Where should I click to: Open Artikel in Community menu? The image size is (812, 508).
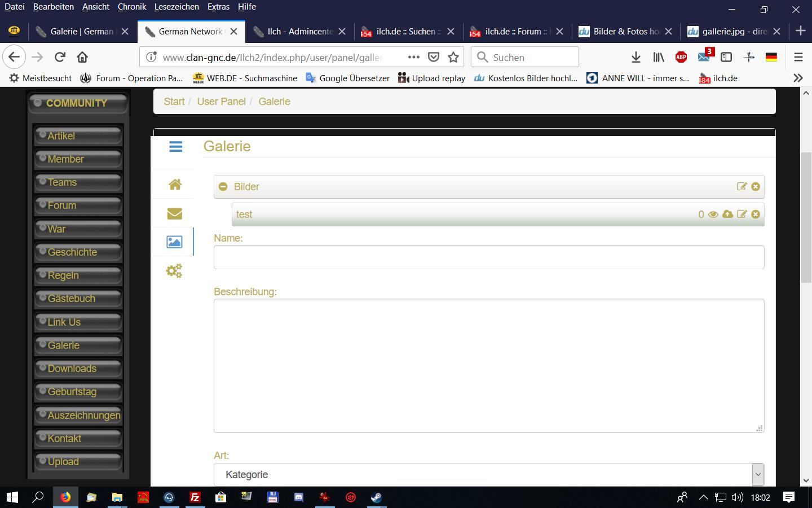tap(78, 136)
